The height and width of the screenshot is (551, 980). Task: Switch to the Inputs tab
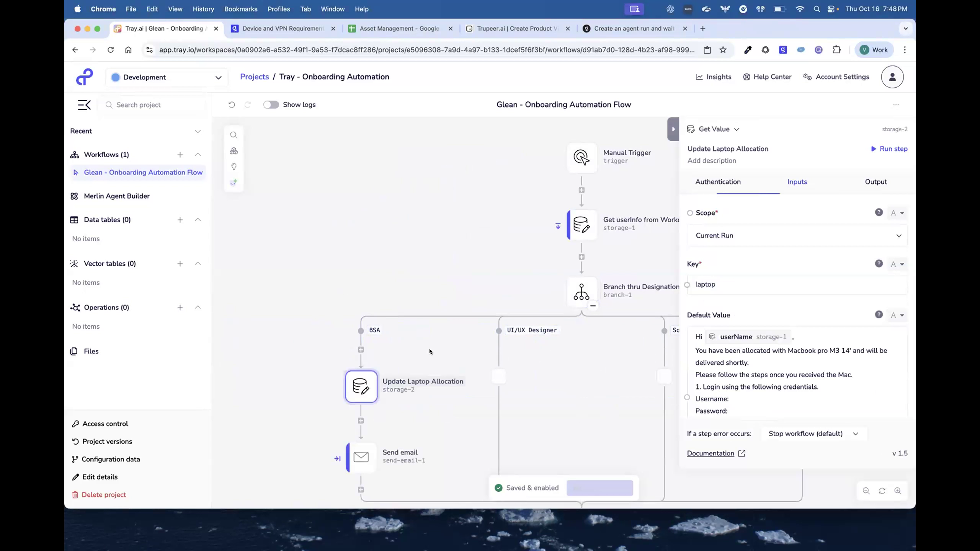point(797,182)
